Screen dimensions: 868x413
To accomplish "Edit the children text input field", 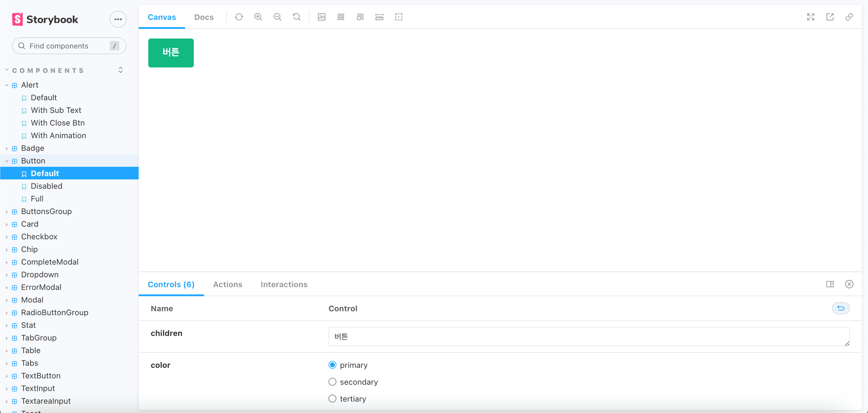I will point(589,336).
